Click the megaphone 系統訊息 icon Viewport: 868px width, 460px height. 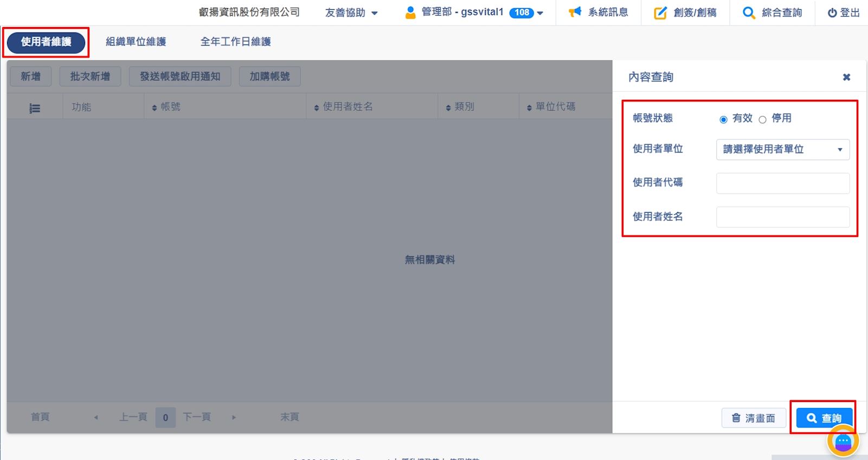tap(575, 12)
